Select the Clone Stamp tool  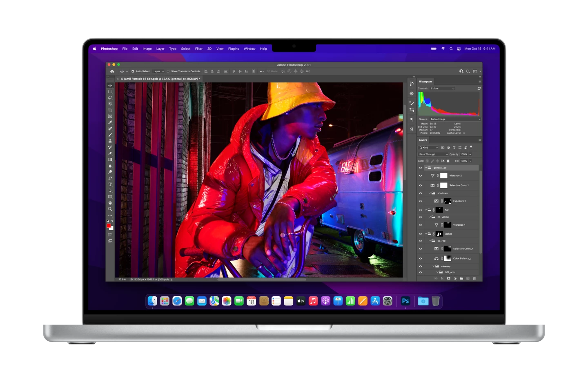(110, 141)
